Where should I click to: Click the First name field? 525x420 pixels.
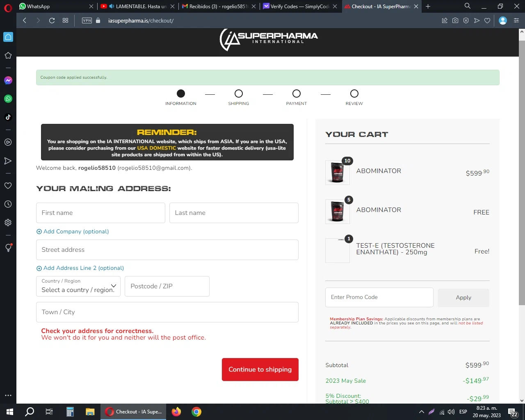100,213
